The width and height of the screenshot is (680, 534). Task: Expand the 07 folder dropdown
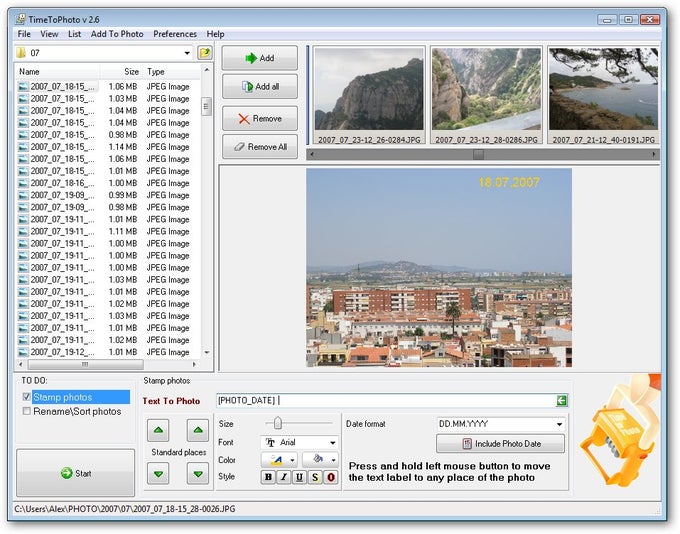(187, 53)
